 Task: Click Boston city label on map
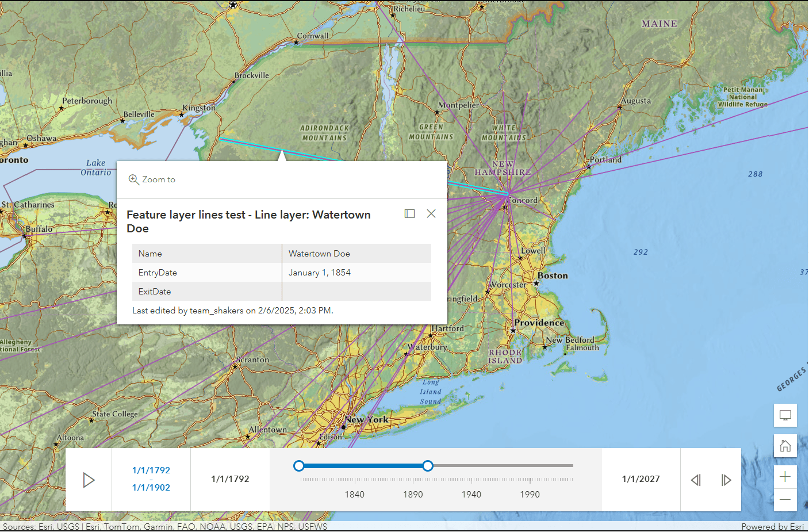pyautogui.click(x=553, y=276)
